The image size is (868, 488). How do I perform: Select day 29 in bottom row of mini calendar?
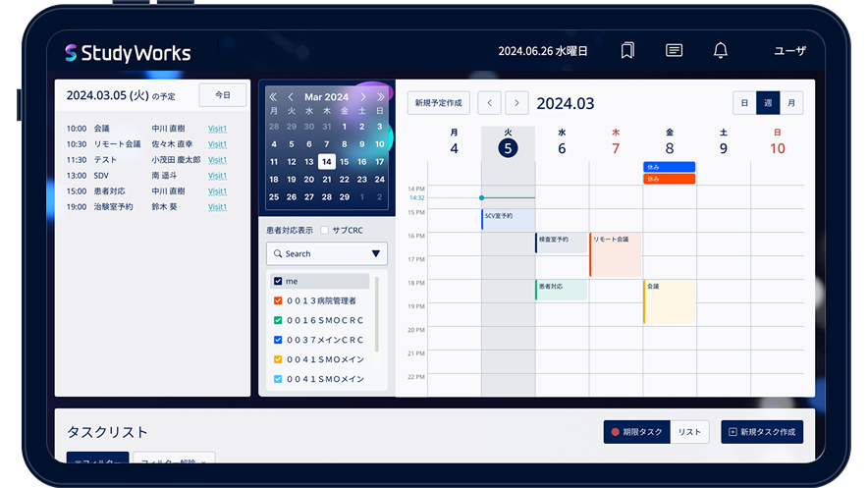click(x=345, y=197)
